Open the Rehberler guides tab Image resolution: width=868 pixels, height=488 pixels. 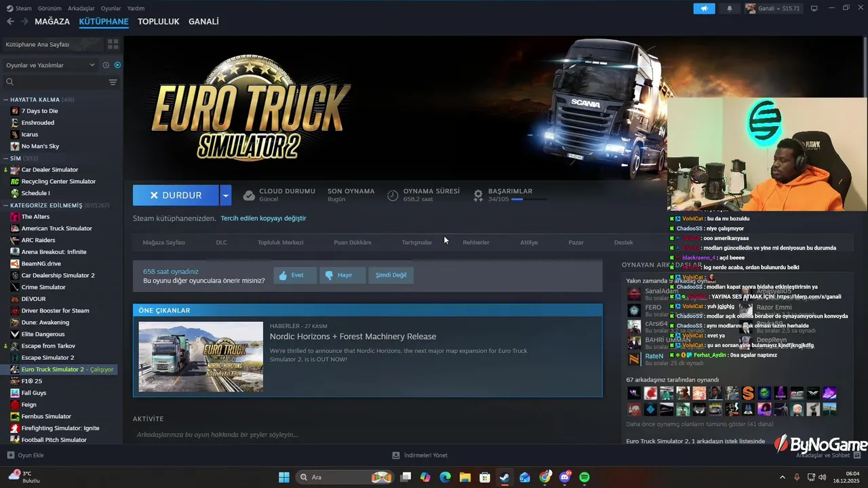pos(476,242)
